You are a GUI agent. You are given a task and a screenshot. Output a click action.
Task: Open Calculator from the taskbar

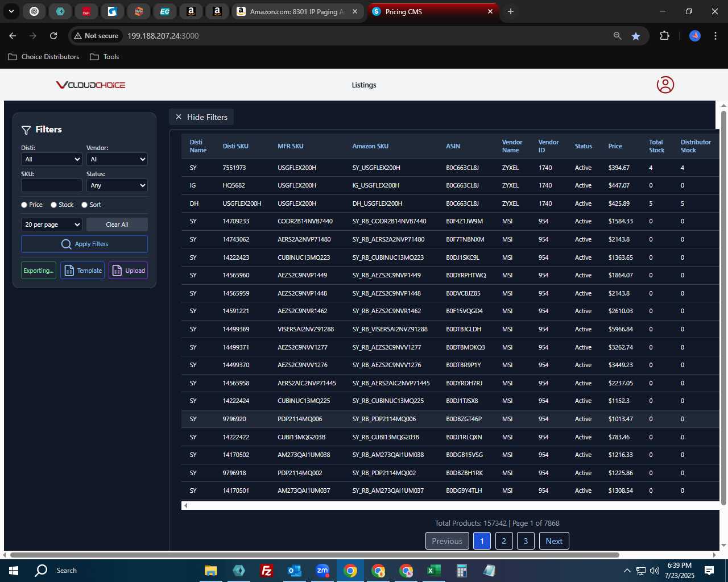[x=461, y=571]
